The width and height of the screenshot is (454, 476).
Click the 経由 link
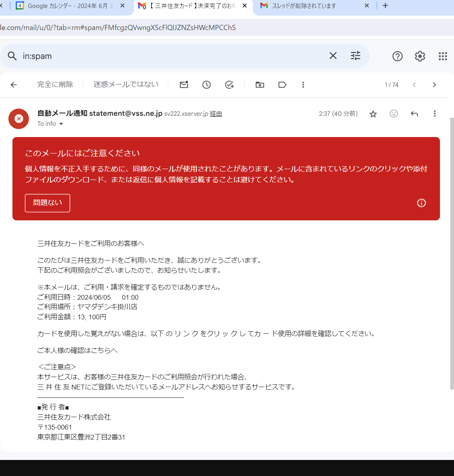[216, 113]
